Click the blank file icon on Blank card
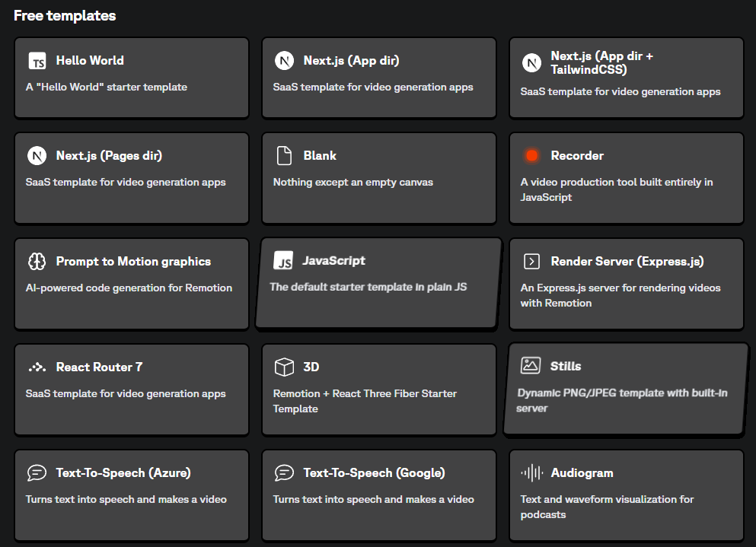 pos(284,156)
